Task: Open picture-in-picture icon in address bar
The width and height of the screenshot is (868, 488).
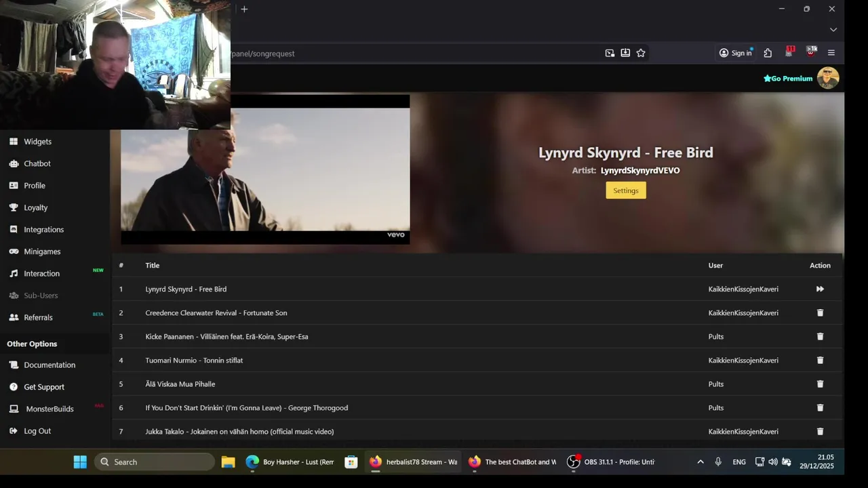Action: point(610,53)
